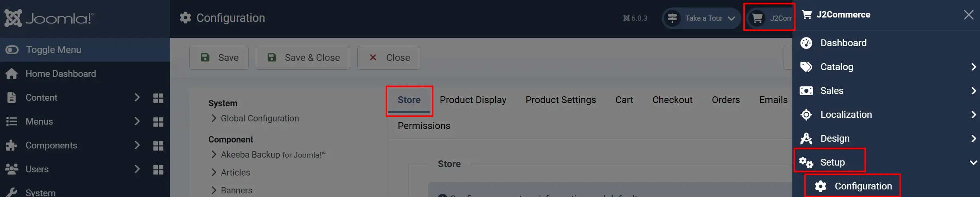This screenshot has height=197, width=980.
Task: Click the Catalog tags icon
Action: tap(806, 67)
